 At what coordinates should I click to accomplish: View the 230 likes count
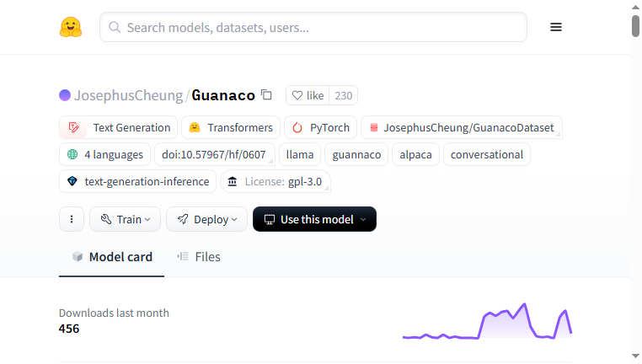(x=344, y=95)
